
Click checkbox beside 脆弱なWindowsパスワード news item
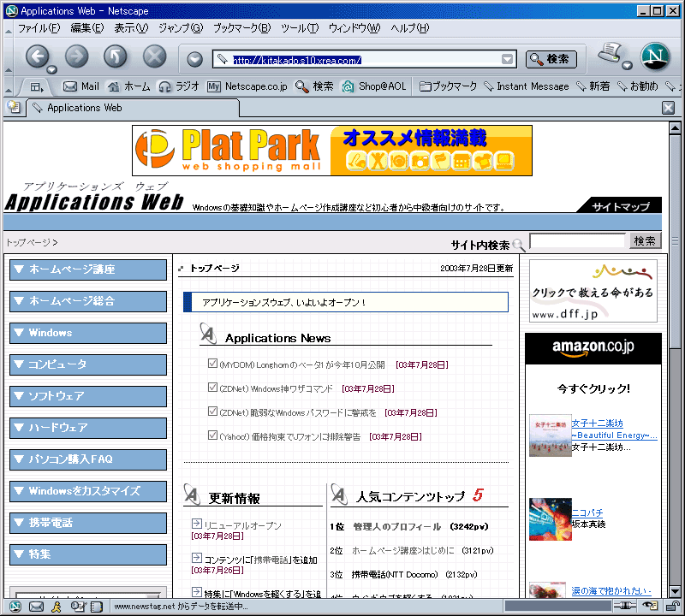[x=212, y=412]
